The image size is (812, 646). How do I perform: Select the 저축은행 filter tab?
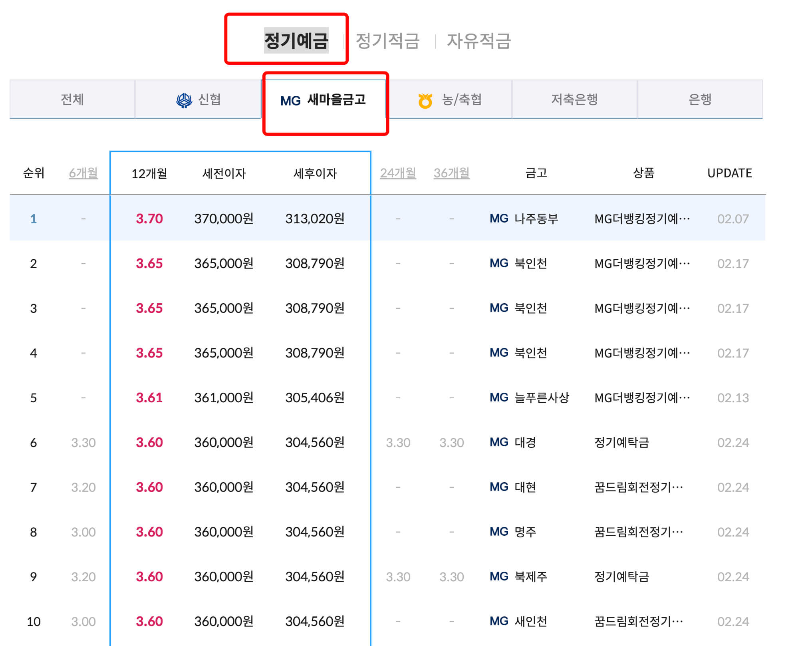coord(574,100)
